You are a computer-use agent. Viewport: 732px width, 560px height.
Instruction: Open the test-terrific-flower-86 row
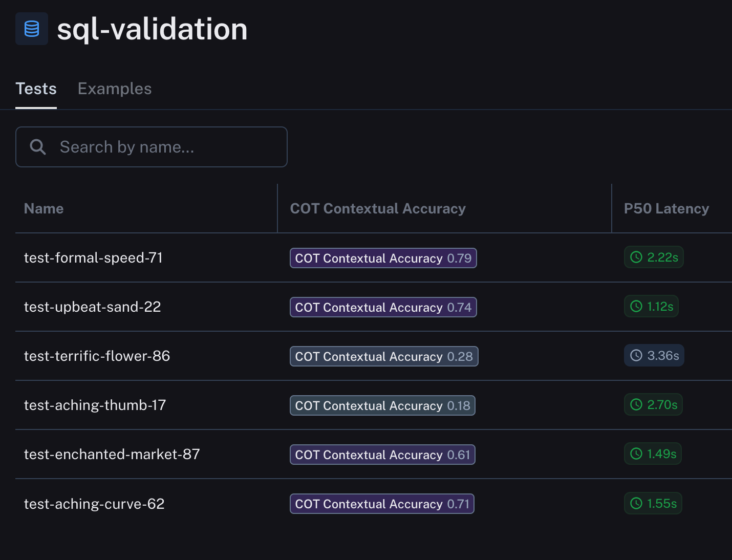click(97, 356)
